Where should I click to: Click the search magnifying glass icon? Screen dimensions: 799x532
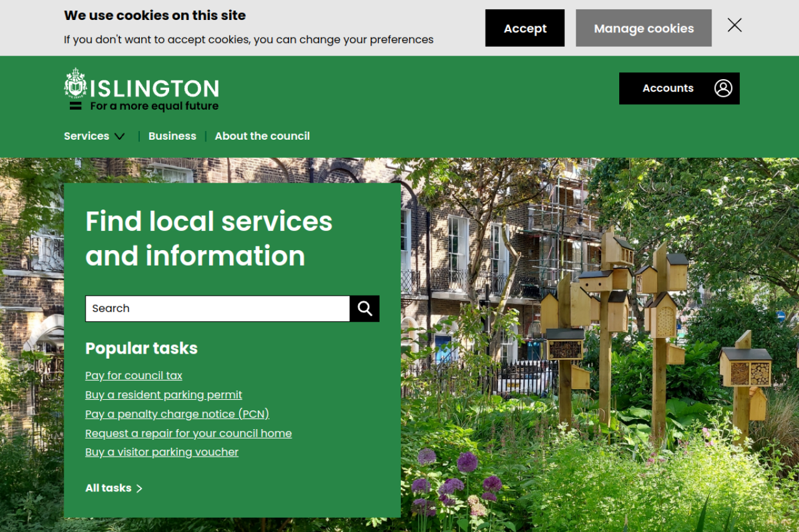[x=365, y=309]
